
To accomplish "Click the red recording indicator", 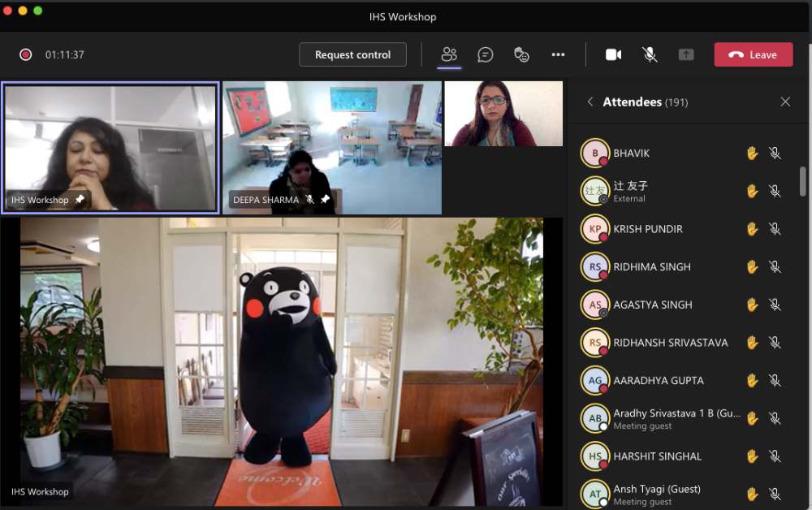I will click(x=25, y=54).
